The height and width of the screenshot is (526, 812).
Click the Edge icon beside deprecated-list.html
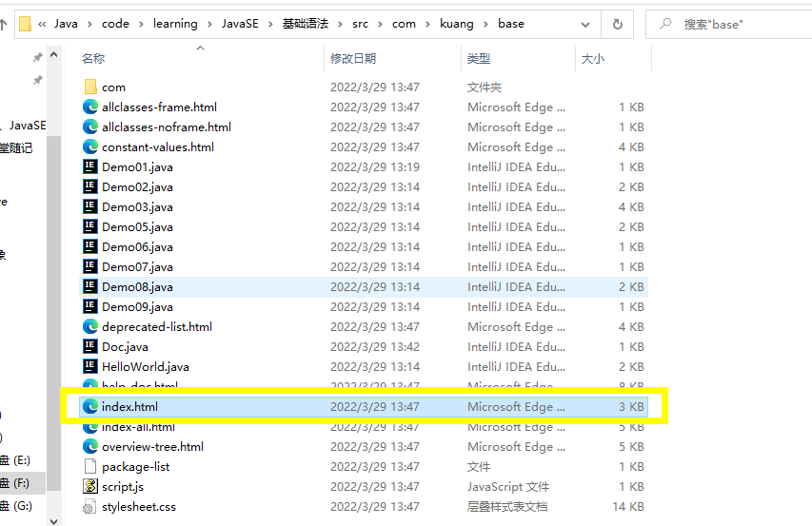(x=90, y=326)
